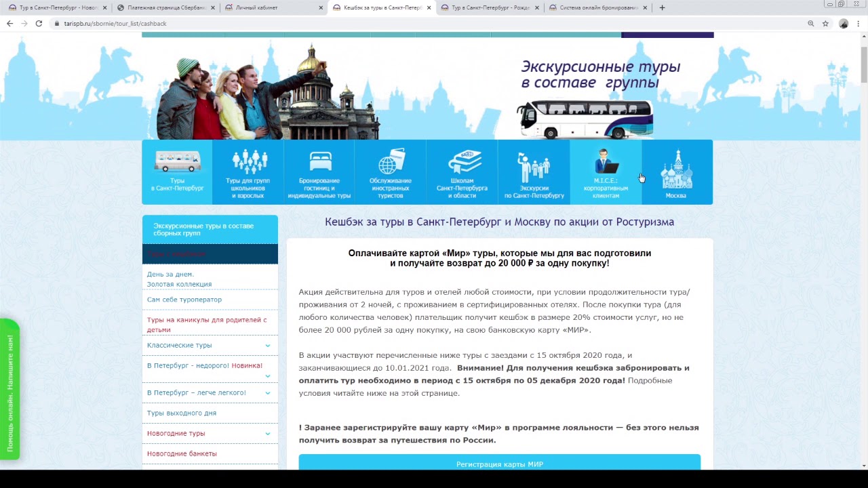
Task: Open Туры на каникулы для родителей link
Action: pos(207,325)
